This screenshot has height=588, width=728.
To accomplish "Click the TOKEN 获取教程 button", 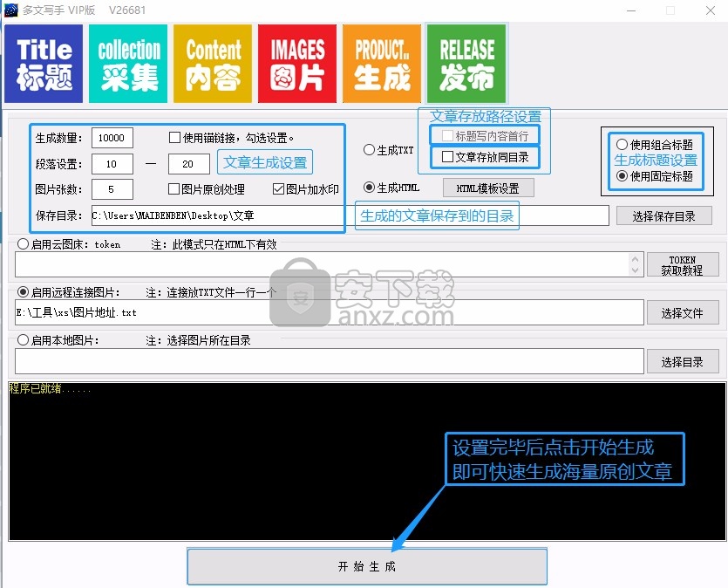I will pos(683,265).
